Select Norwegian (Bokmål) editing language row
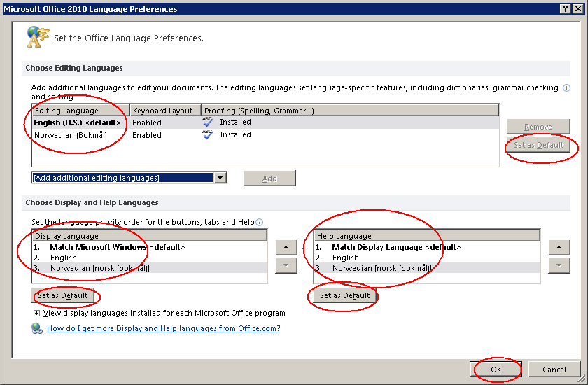Image resolution: width=588 pixels, height=385 pixels. [x=71, y=135]
